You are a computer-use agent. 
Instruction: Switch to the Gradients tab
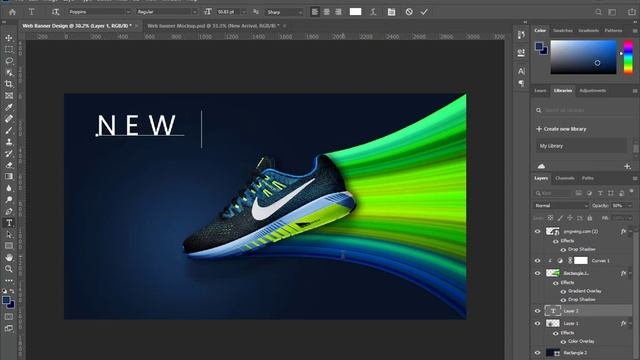pyautogui.click(x=588, y=31)
